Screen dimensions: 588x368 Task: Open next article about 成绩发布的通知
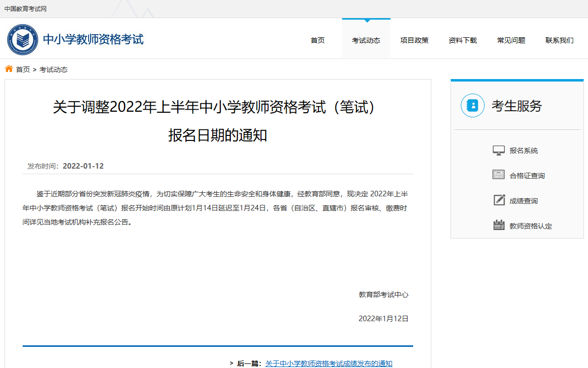(329, 363)
